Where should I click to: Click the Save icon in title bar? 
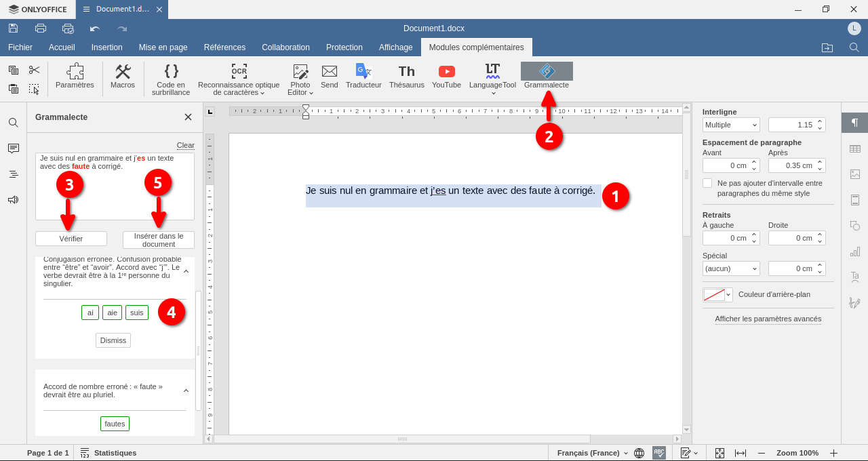tap(14, 28)
